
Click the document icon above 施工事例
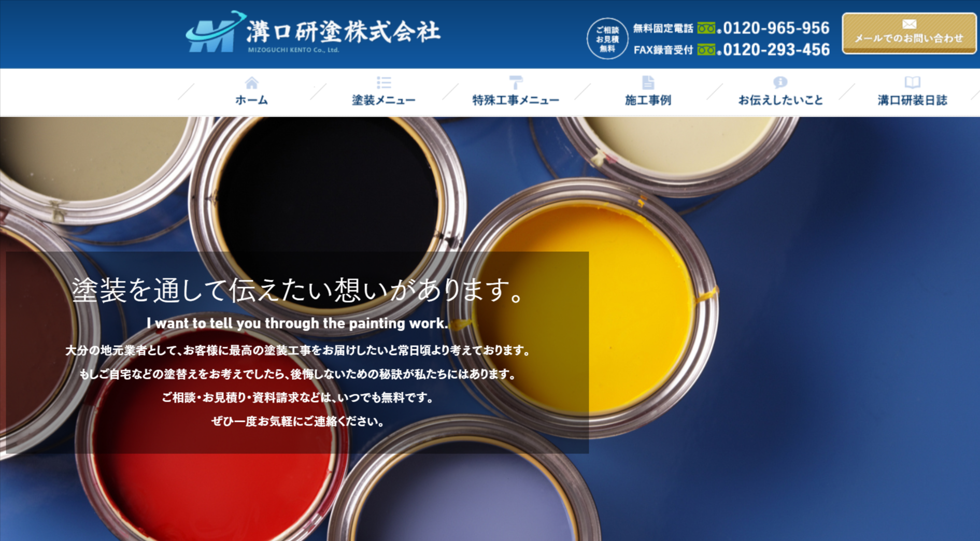pos(648,82)
